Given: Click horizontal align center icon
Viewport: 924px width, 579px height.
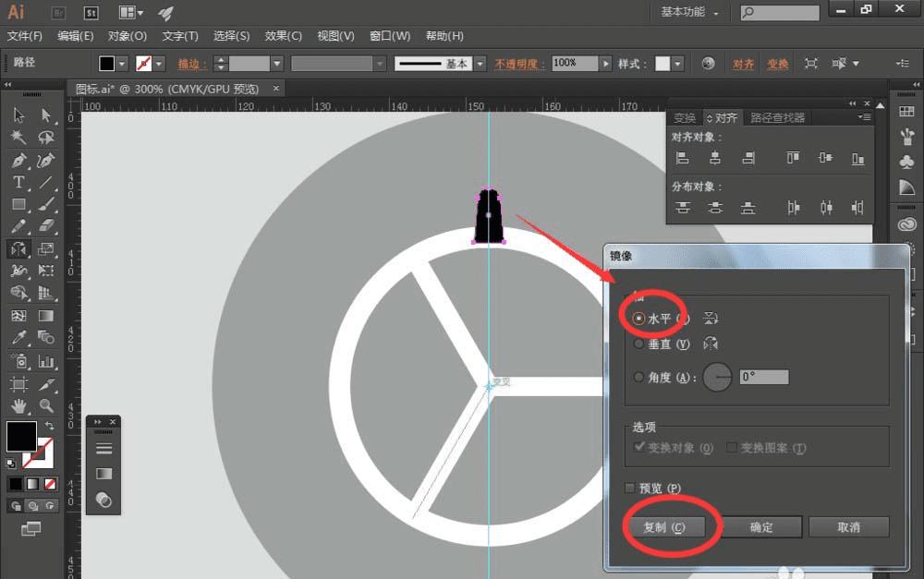Looking at the screenshot, I should click(x=715, y=158).
